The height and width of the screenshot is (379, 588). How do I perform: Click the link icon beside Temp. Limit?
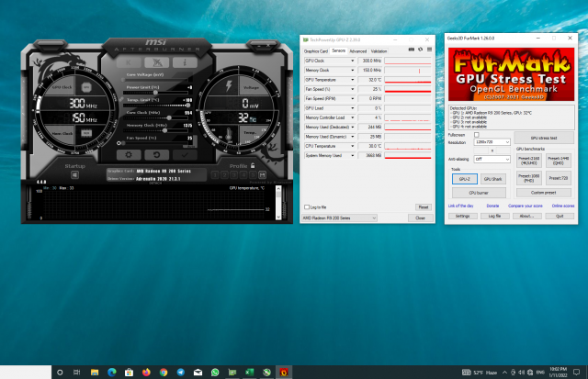click(120, 99)
